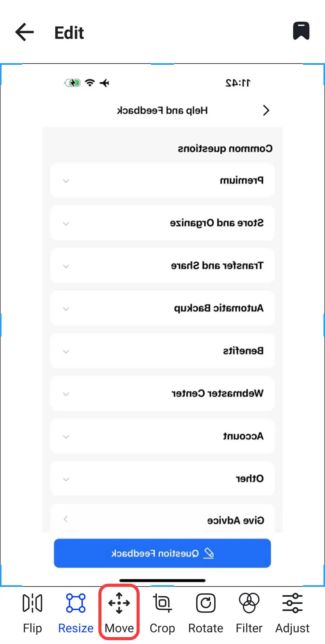Switch to Rotate mode via its toolbar label

(205, 627)
